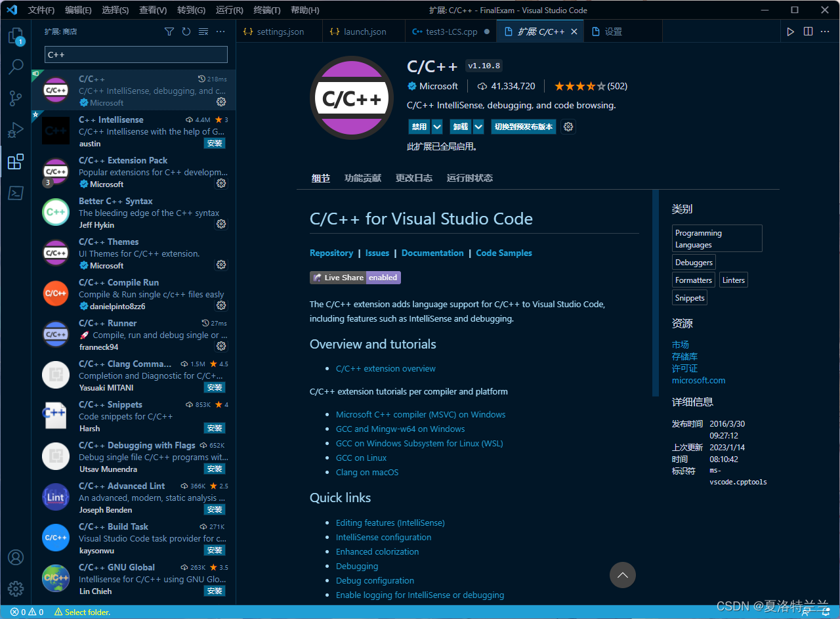Screen dimensions: 840x619
Task: Open manage gear for C/C++ Extension Pack
Action: 221,184
